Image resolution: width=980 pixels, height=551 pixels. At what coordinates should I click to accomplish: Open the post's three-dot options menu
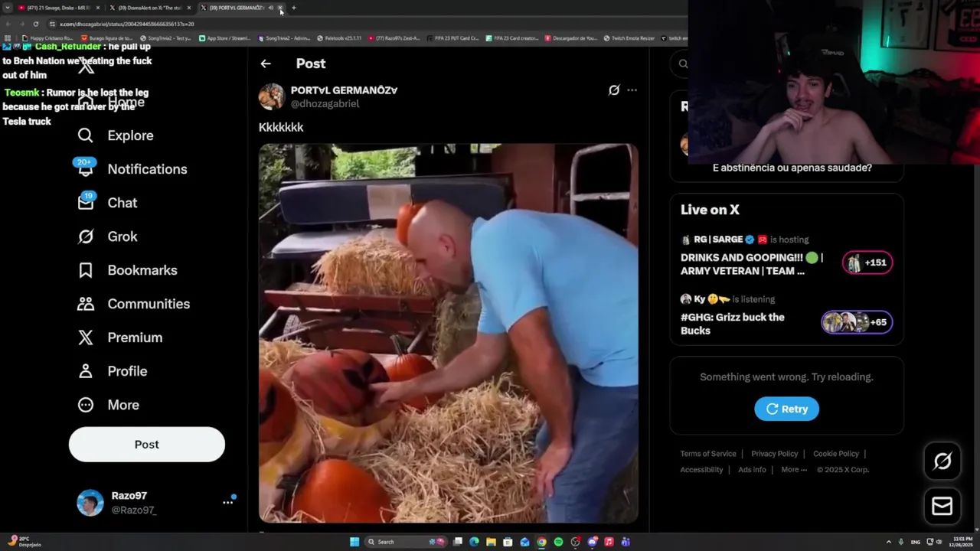(x=632, y=90)
